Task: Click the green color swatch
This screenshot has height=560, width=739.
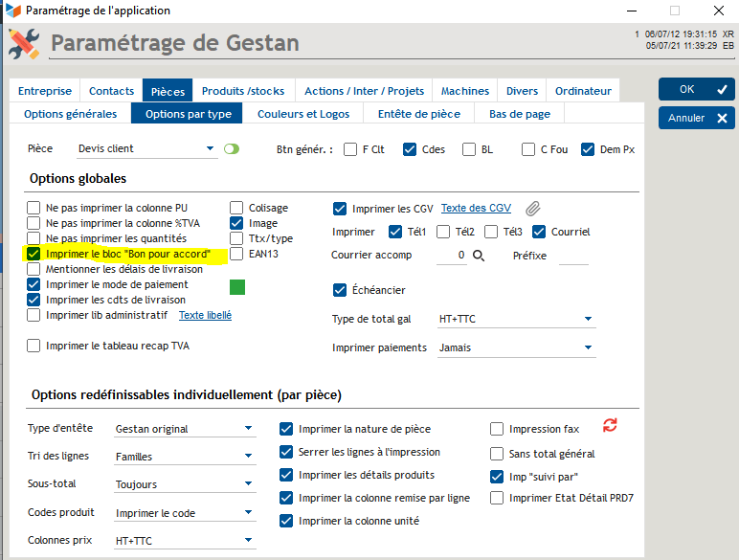Action: (237, 286)
